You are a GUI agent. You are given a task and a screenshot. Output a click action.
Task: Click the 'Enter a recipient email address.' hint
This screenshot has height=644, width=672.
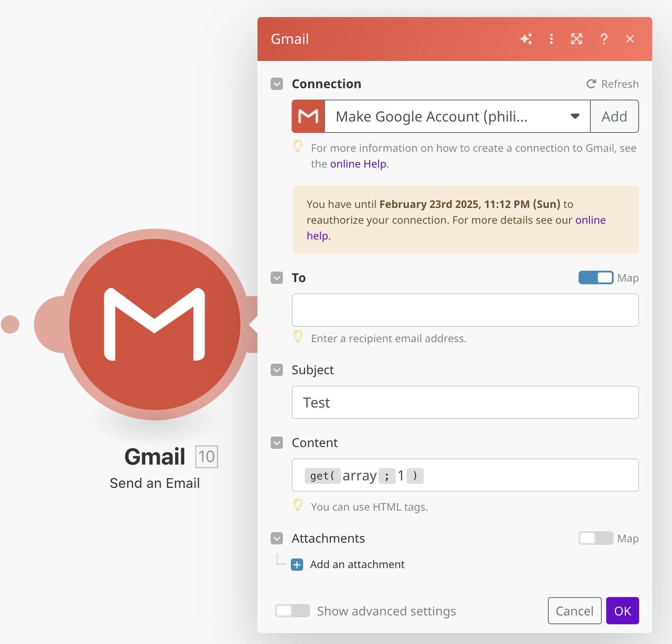[389, 338]
